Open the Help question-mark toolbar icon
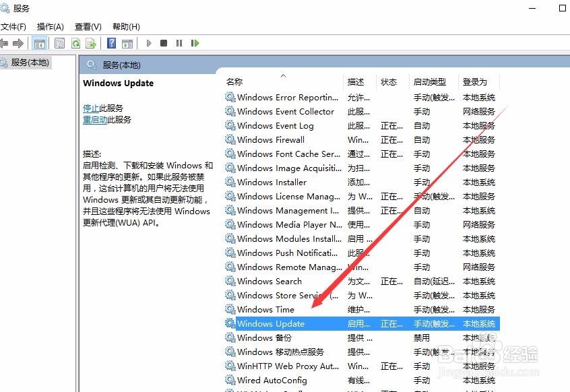Image resolution: width=570 pixels, height=392 pixels. point(112,43)
